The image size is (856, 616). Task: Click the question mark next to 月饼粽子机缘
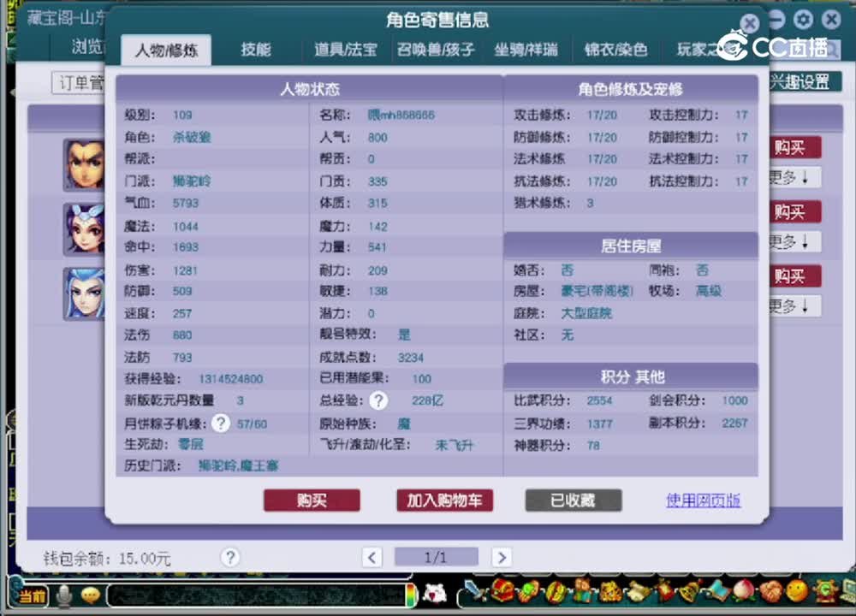[x=221, y=422]
